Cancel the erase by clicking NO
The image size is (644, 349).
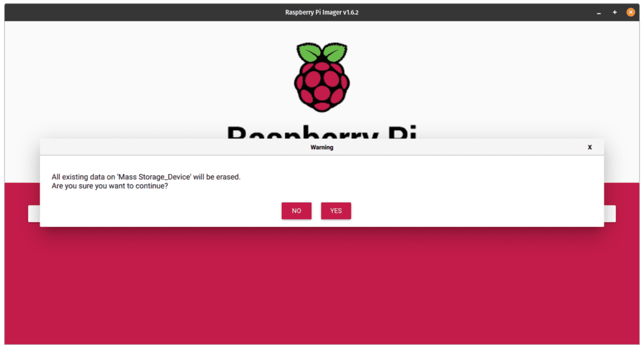click(x=296, y=211)
